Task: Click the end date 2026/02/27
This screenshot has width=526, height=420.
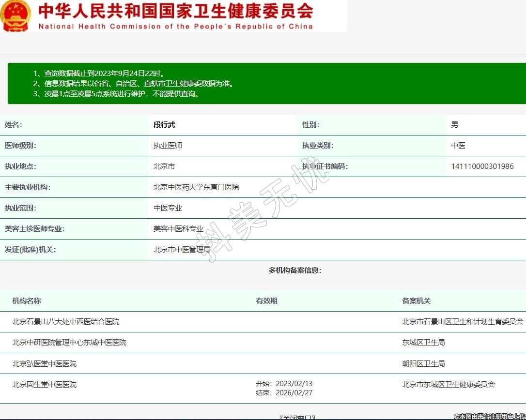Action: pyautogui.click(x=294, y=393)
